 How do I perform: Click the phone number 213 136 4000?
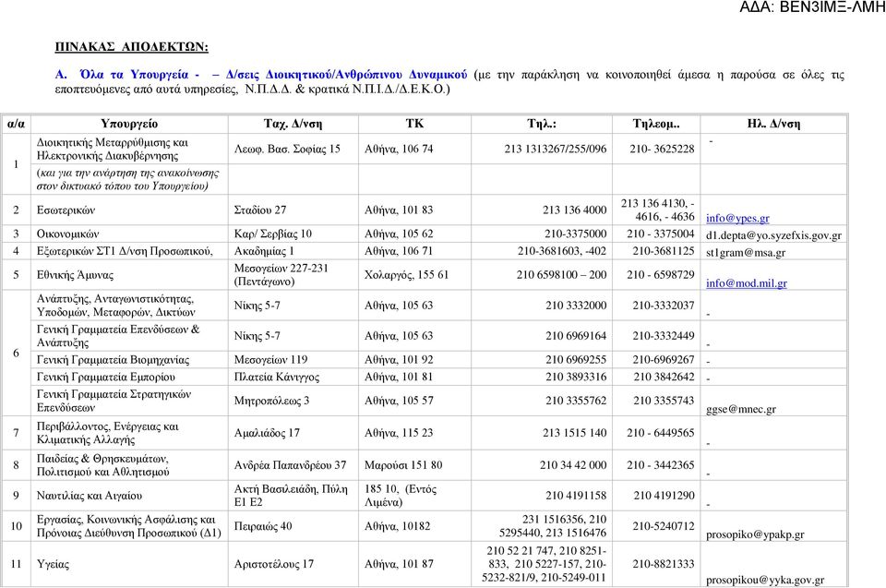coord(575,210)
